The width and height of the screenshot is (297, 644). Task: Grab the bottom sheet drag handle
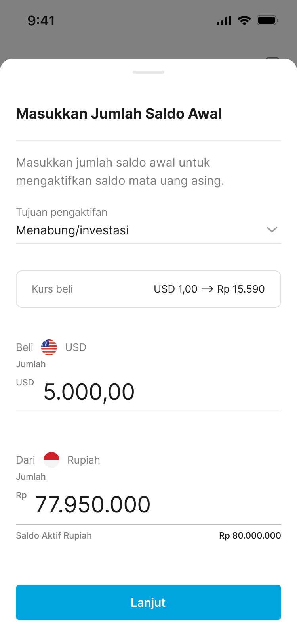click(x=148, y=72)
